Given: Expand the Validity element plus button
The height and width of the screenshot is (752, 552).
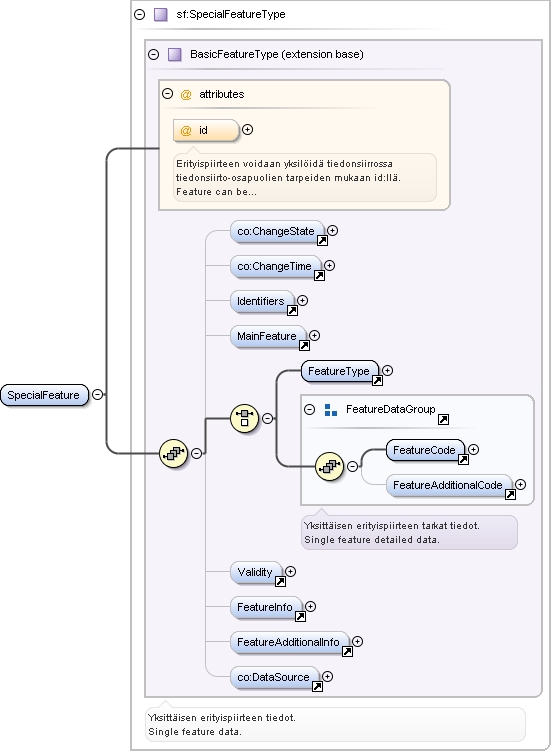Looking at the screenshot, I should 291,572.
